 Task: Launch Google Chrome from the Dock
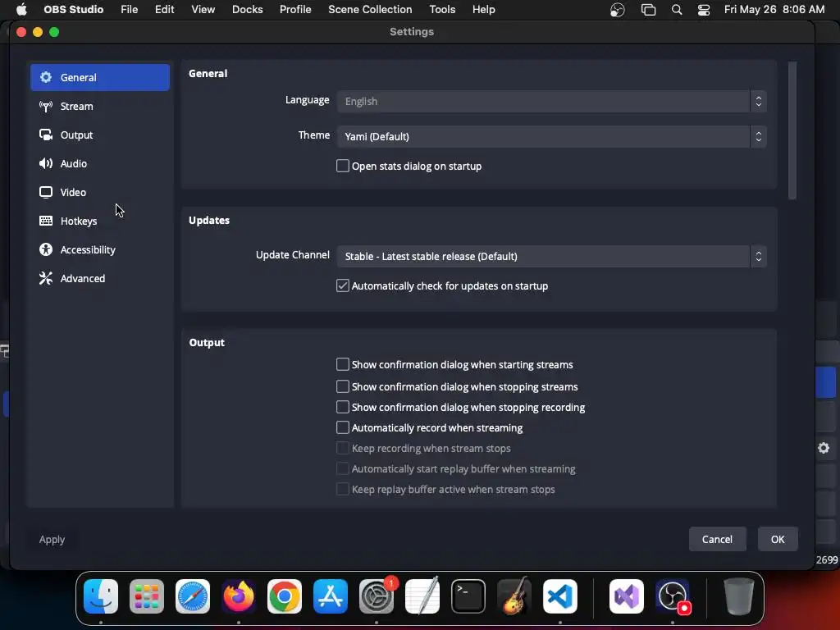[285, 596]
